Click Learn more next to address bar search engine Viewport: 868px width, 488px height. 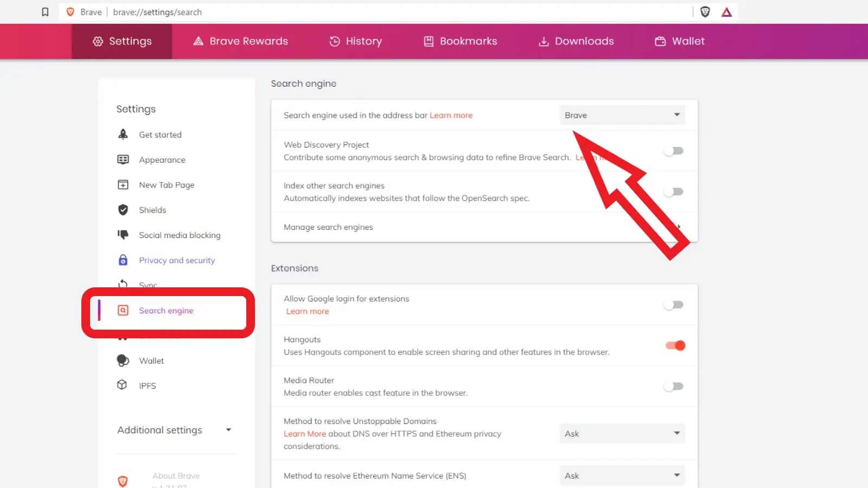451,115
